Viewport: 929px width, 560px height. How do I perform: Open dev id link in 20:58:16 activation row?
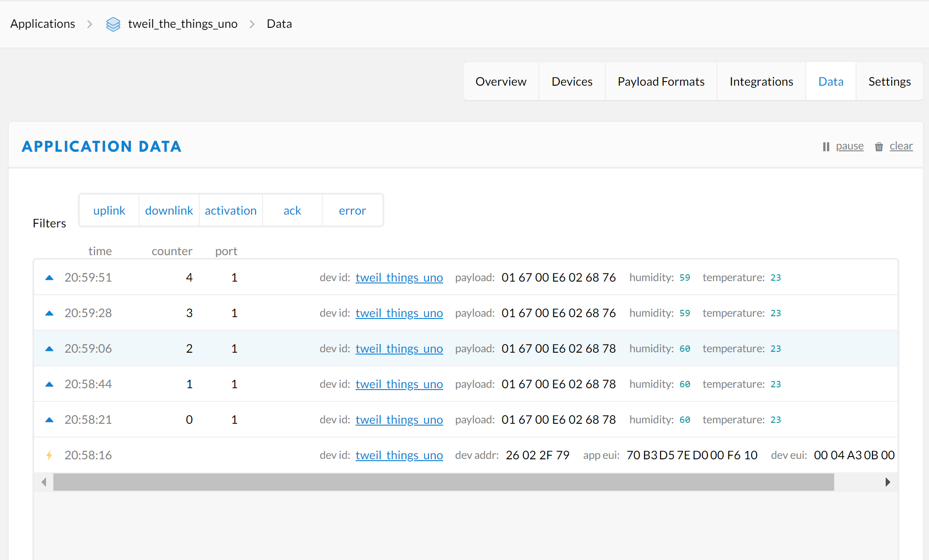click(399, 455)
